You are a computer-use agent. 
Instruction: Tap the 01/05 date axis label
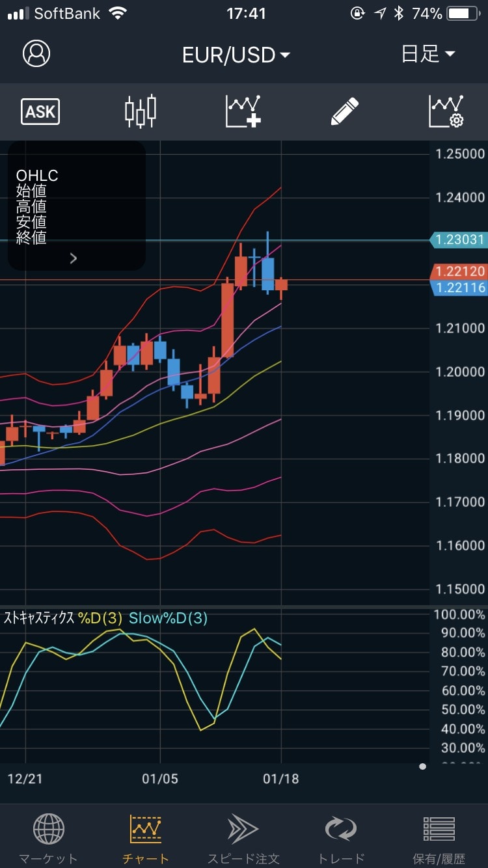tap(159, 779)
